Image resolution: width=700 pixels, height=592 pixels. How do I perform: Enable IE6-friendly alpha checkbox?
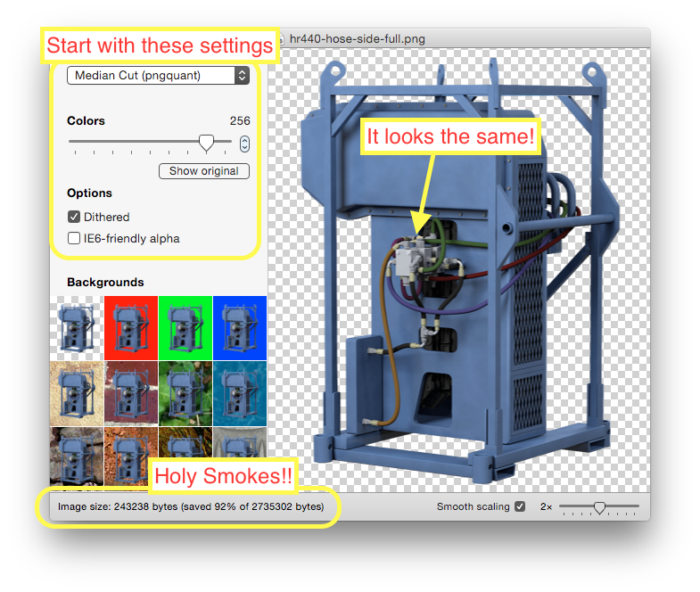[x=74, y=238]
